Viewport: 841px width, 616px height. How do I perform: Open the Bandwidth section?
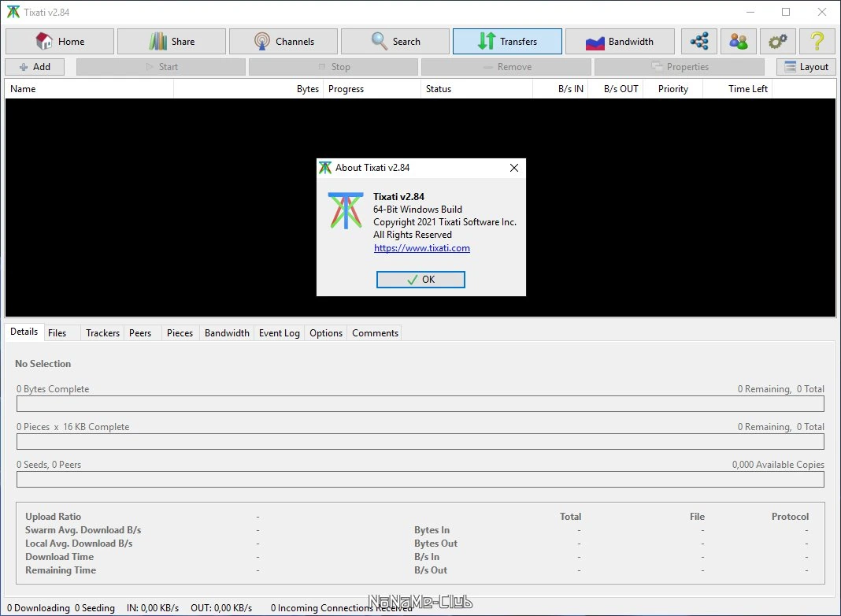point(620,41)
